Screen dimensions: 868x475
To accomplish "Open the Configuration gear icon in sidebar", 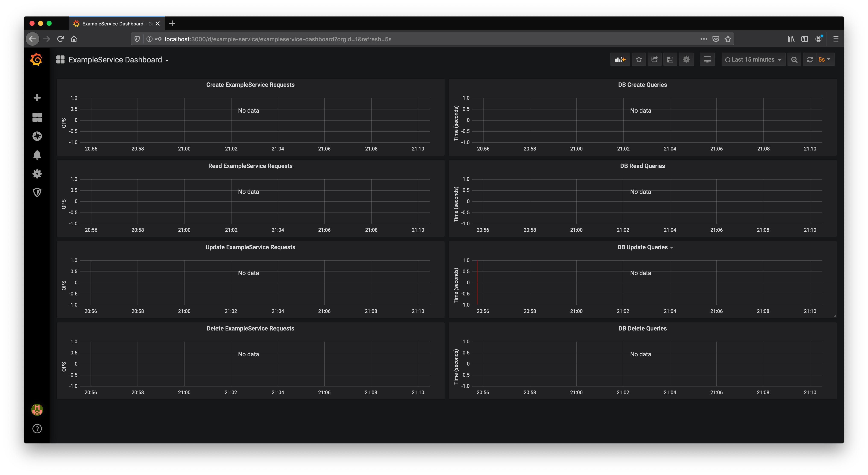I will point(37,174).
